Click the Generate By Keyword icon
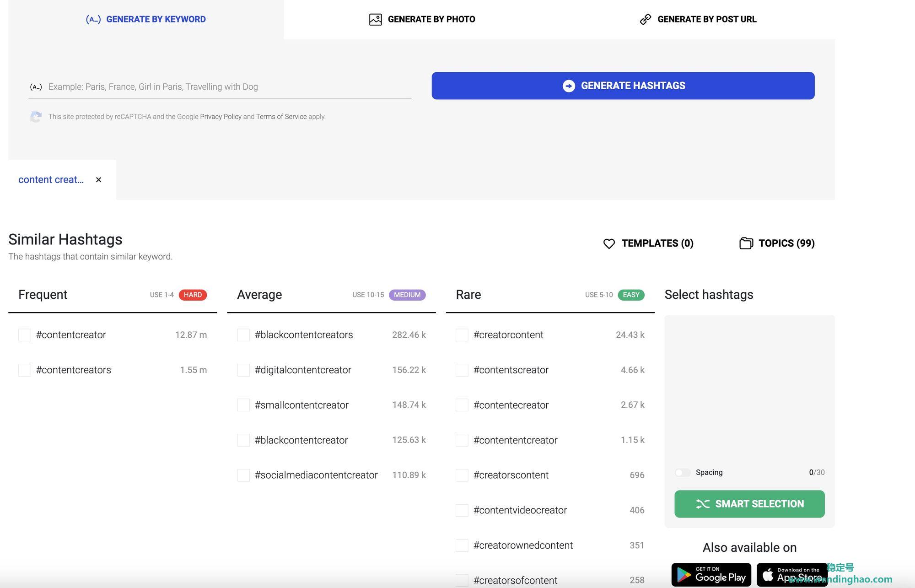The height and width of the screenshot is (588, 915). (93, 19)
